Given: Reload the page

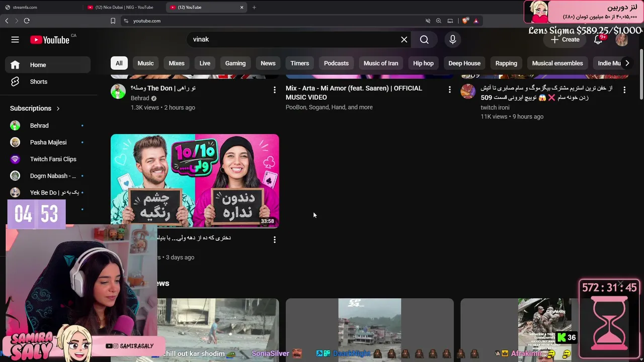Looking at the screenshot, I should (27, 21).
